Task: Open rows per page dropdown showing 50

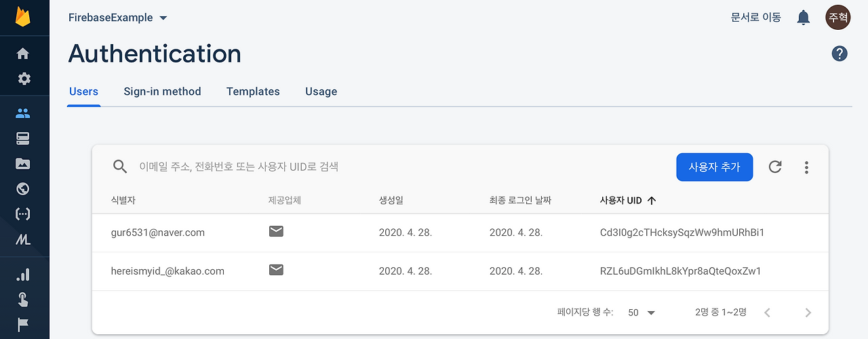Action: [x=642, y=313]
